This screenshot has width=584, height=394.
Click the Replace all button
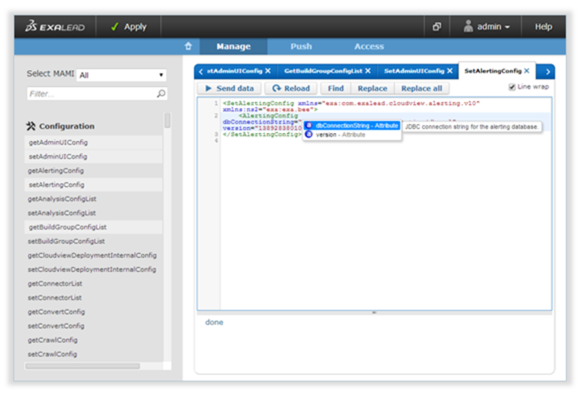point(422,88)
